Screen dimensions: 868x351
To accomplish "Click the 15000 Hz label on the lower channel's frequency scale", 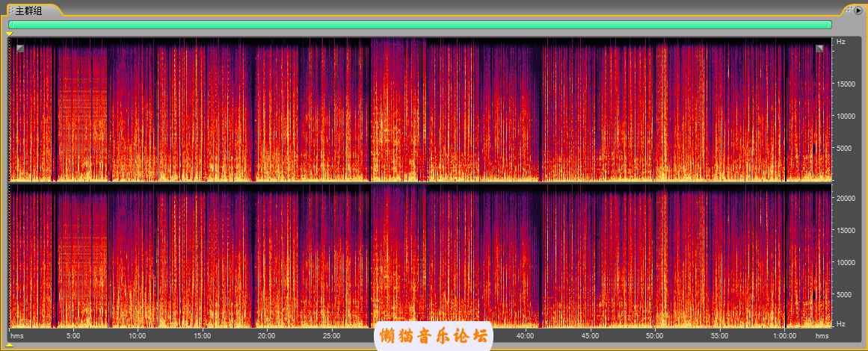I will 845,230.
